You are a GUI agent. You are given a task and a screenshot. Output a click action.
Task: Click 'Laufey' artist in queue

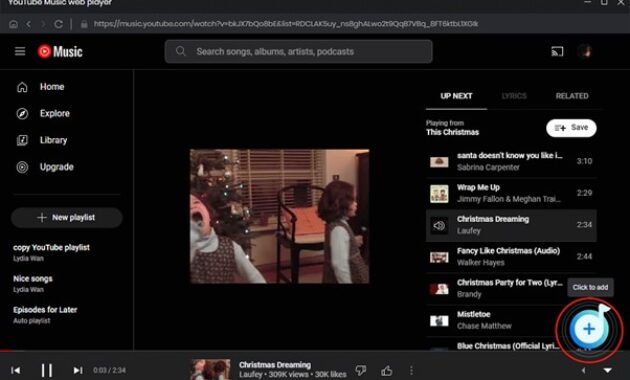[468, 231]
